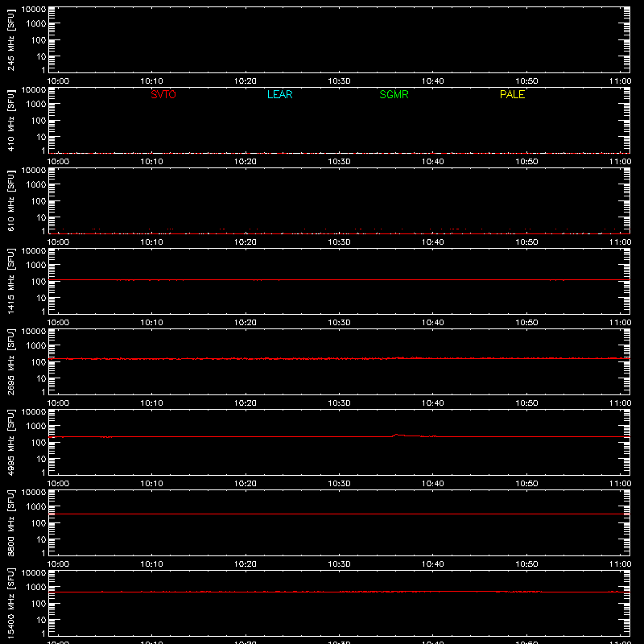Screen dimensions: 644x644
Task: Select the 1415 MHz [SFU] axis label
Action: click(x=11, y=282)
